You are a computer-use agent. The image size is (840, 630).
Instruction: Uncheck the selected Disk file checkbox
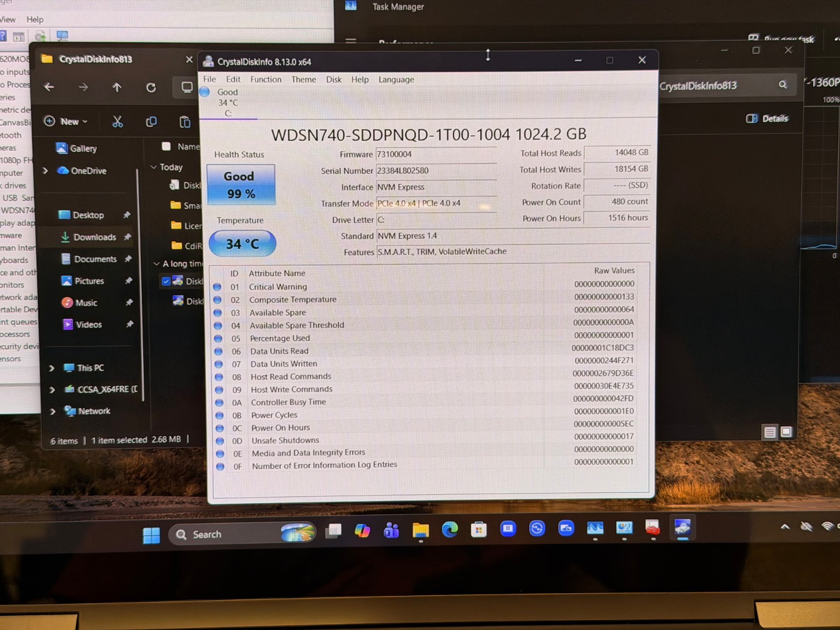(x=166, y=281)
